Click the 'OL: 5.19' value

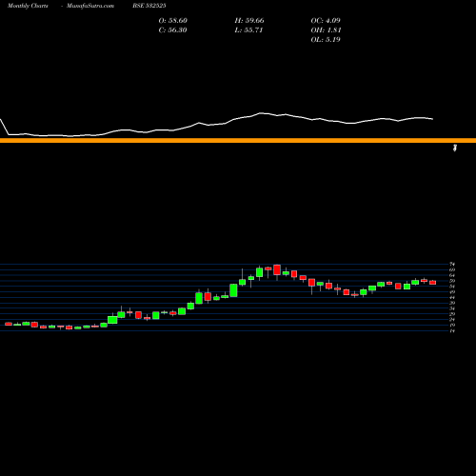326,40
